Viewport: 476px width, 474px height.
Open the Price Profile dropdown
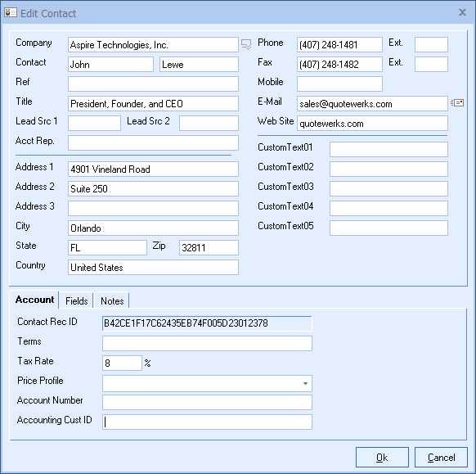click(305, 383)
